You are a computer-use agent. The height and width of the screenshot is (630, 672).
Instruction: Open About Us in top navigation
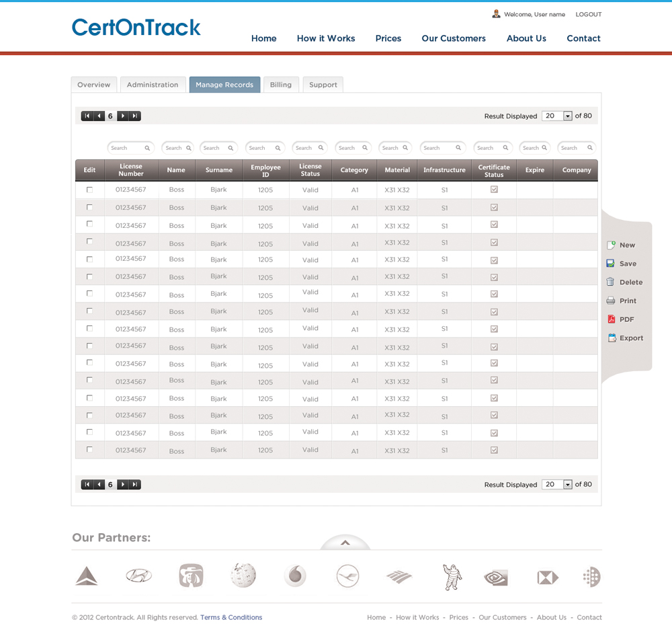pos(526,38)
